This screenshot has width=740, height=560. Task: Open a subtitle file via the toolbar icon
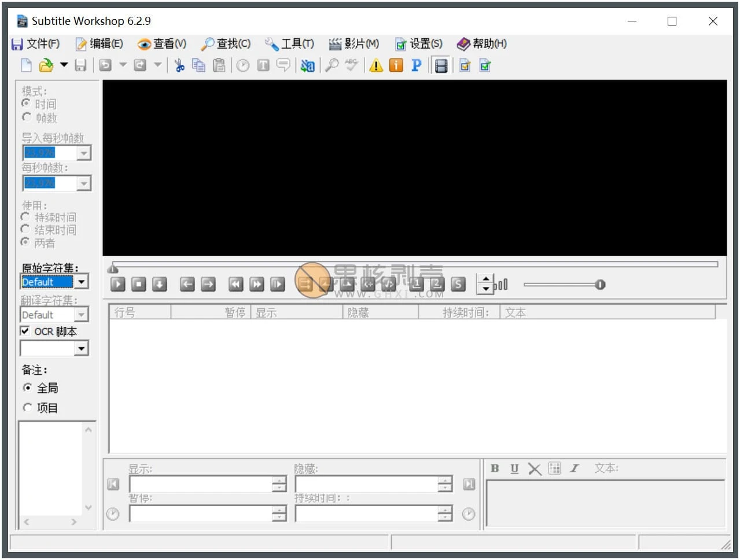(x=46, y=65)
